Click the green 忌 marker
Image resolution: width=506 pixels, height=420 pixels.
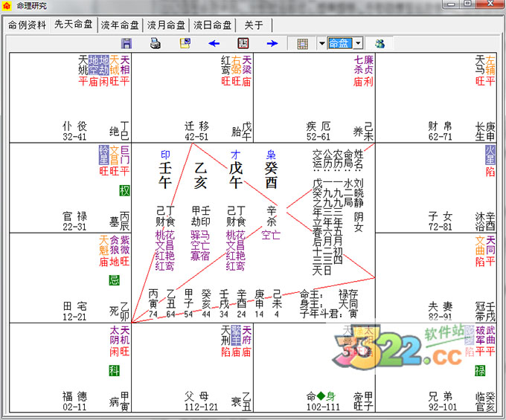click(x=115, y=280)
